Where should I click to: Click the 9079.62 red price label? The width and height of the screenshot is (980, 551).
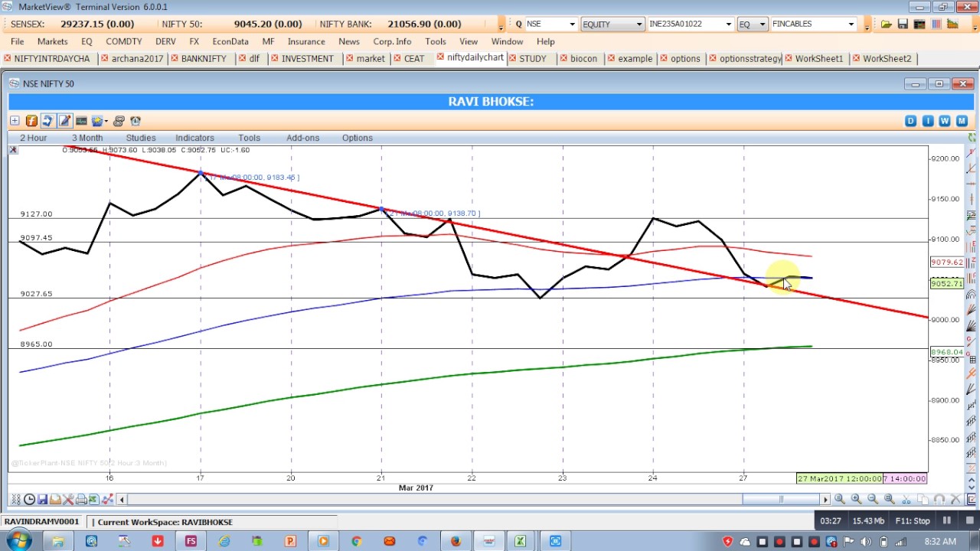[946, 262]
